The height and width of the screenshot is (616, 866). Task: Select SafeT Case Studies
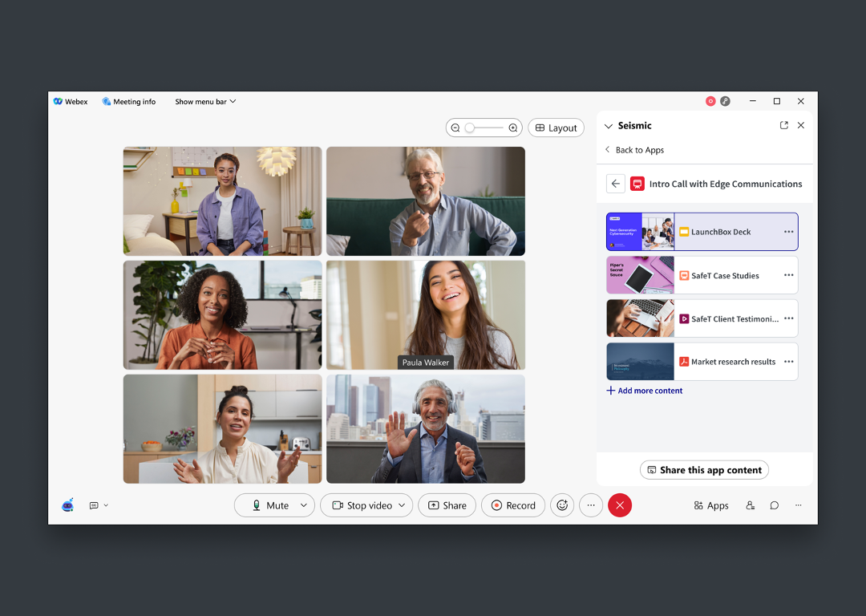[x=702, y=275]
